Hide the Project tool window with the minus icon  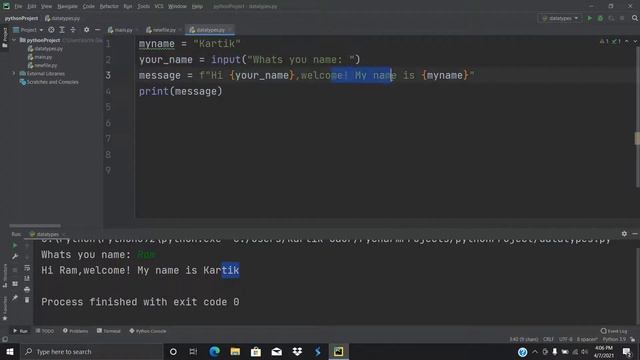click(x=98, y=30)
